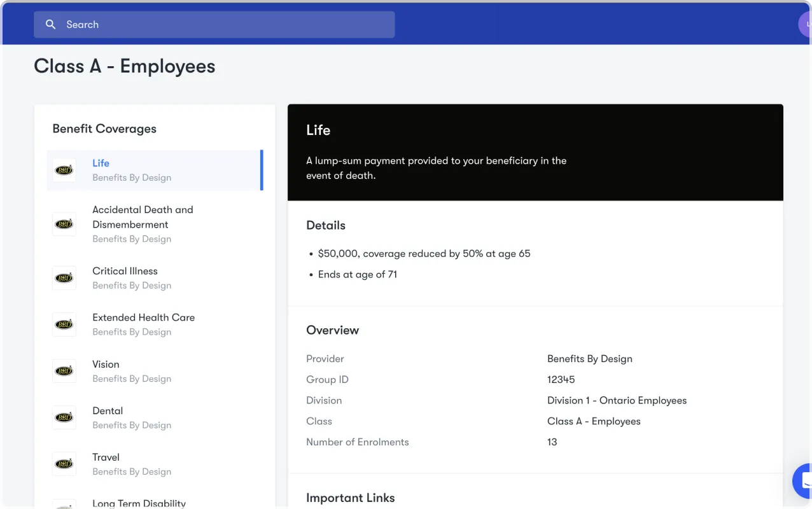Open the chat widget bubble
The width and height of the screenshot is (812, 509).
pyautogui.click(x=803, y=480)
